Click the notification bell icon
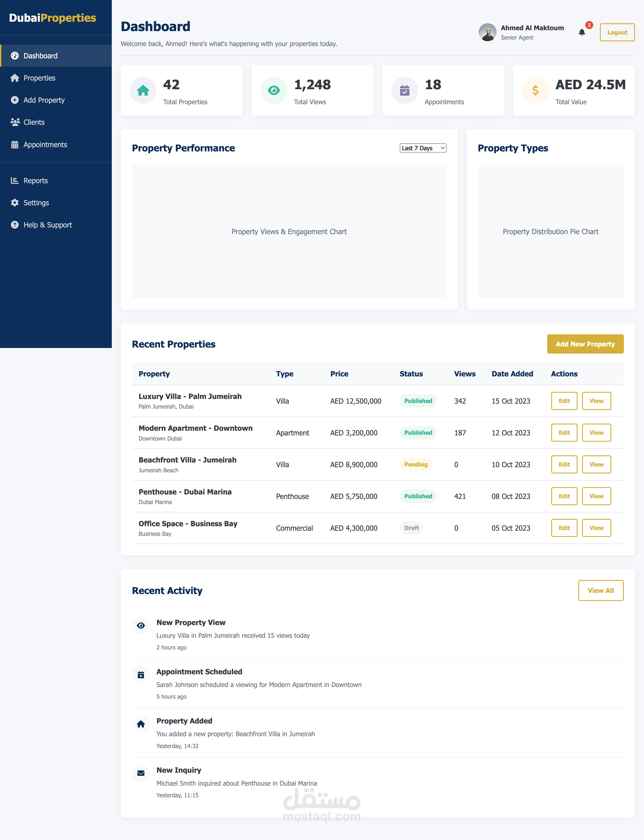This screenshot has height=840, width=644. 582,32
